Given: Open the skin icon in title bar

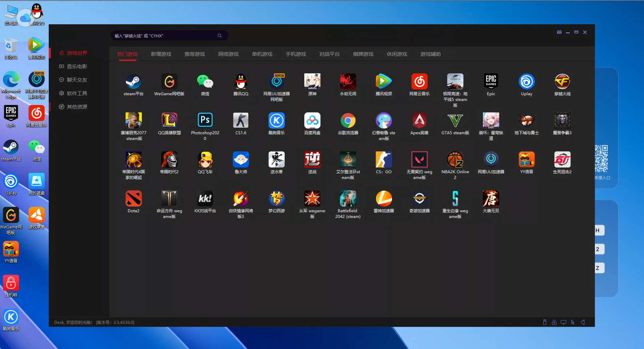Looking at the screenshot, I should [x=559, y=32].
